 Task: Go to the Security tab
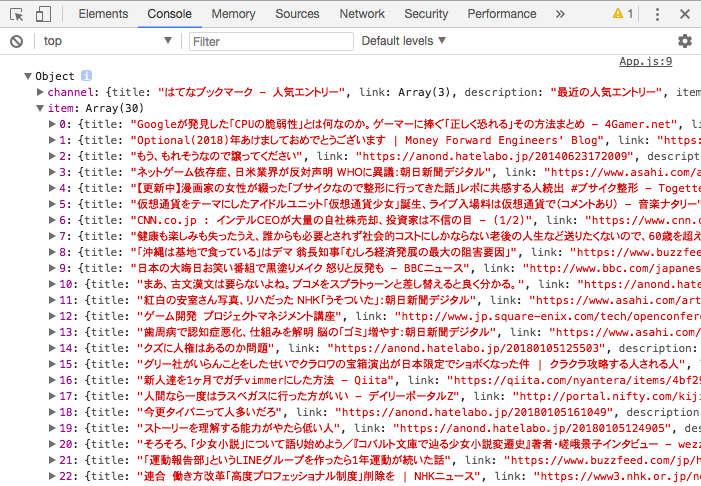426,14
